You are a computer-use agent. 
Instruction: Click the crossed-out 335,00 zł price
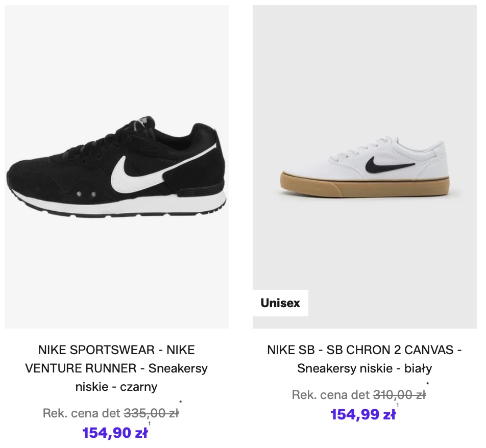click(x=151, y=413)
